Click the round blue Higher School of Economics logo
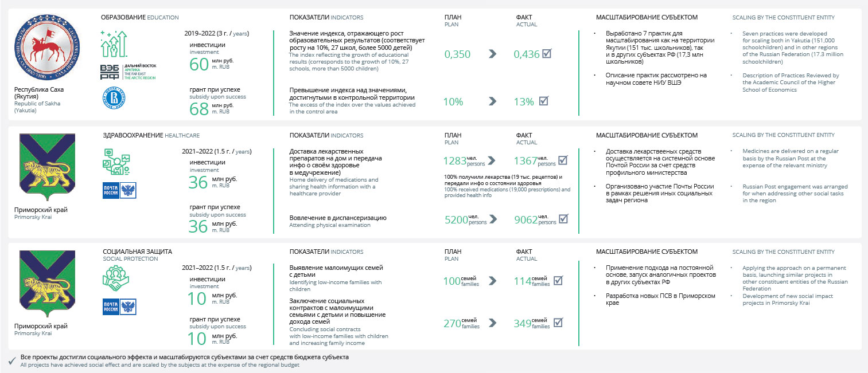Screen dimensions: 868x373 pyautogui.click(x=113, y=99)
